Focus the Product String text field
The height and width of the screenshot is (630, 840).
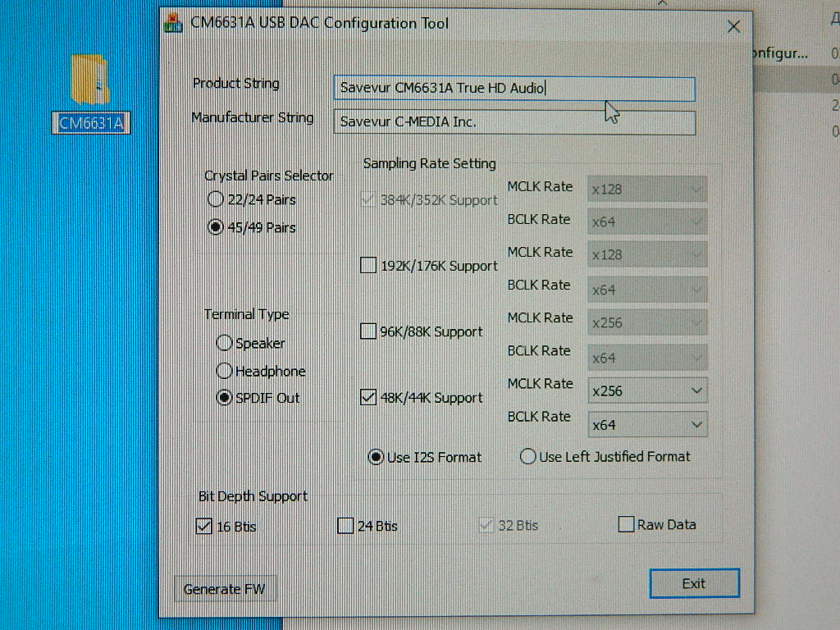click(514, 89)
